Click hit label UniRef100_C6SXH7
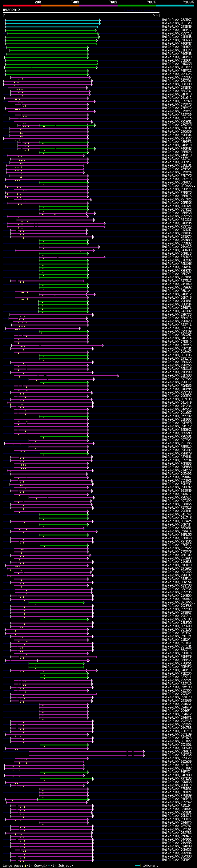 [x=177, y=335]
